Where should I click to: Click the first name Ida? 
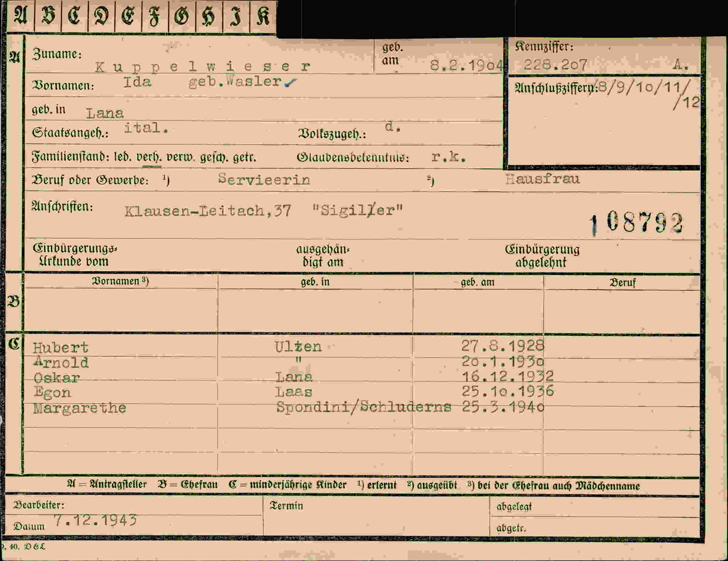[x=137, y=82]
